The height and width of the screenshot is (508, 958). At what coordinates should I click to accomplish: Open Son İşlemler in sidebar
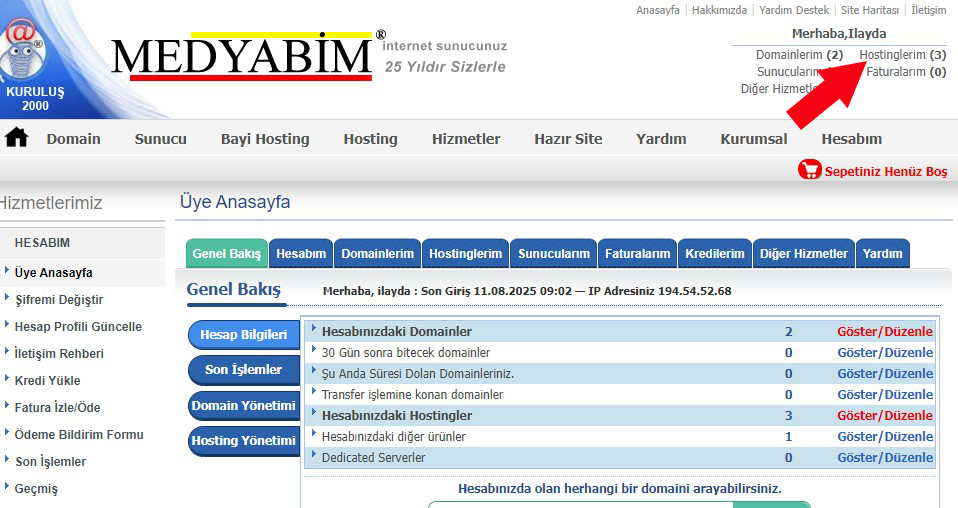(x=51, y=462)
